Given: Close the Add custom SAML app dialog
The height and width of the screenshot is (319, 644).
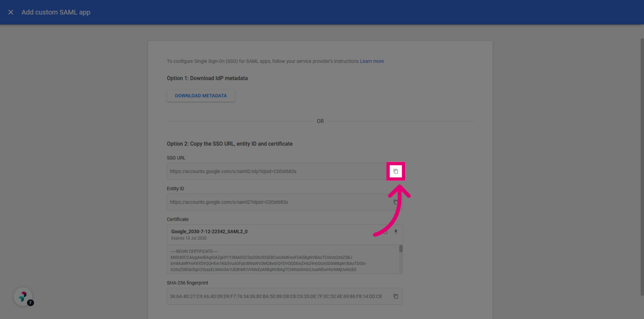Looking at the screenshot, I should point(11,12).
